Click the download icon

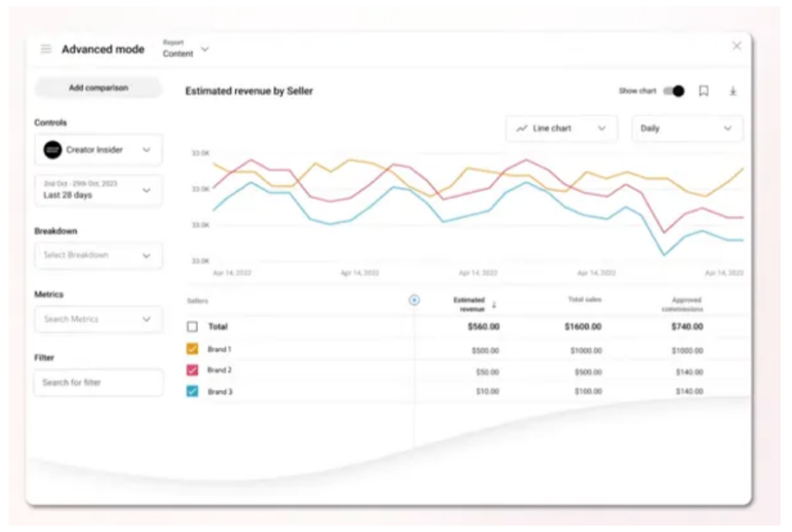click(732, 91)
